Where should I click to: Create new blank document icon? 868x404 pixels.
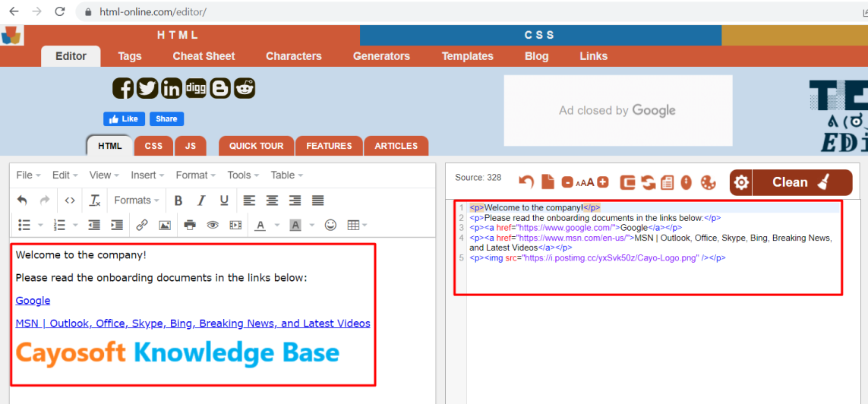coord(548,181)
